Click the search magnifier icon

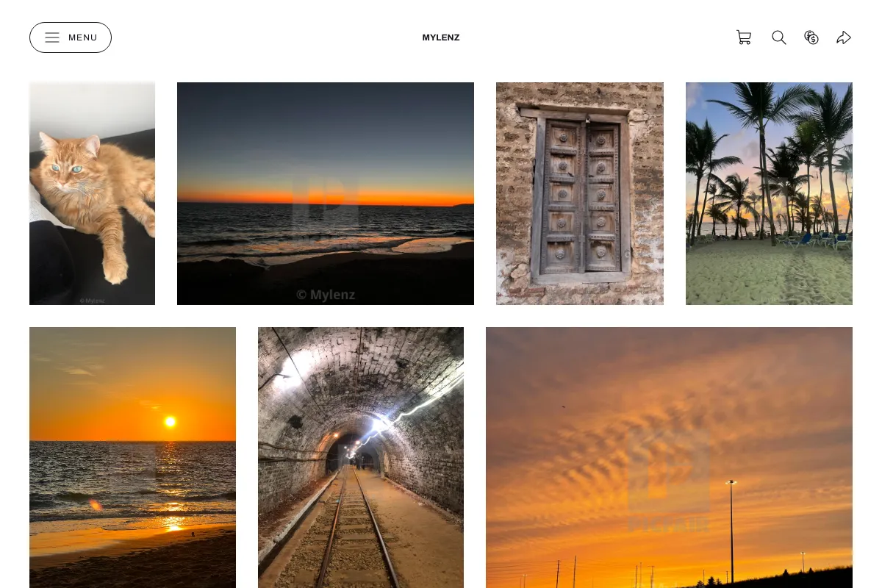coord(779,37)
